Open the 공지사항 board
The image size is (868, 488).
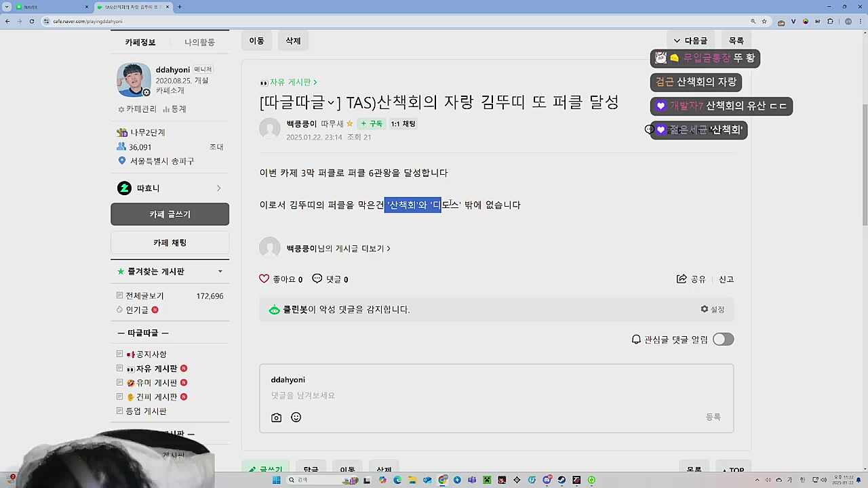coord(151,354)
